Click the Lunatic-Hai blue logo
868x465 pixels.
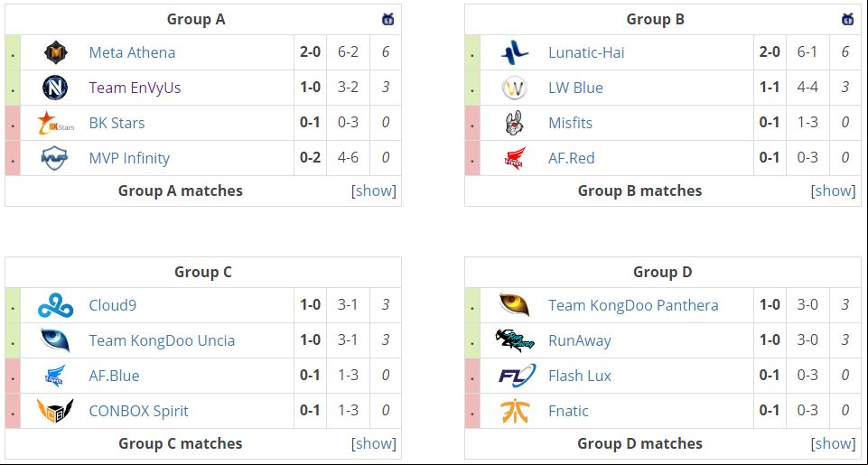pos(515,52)
